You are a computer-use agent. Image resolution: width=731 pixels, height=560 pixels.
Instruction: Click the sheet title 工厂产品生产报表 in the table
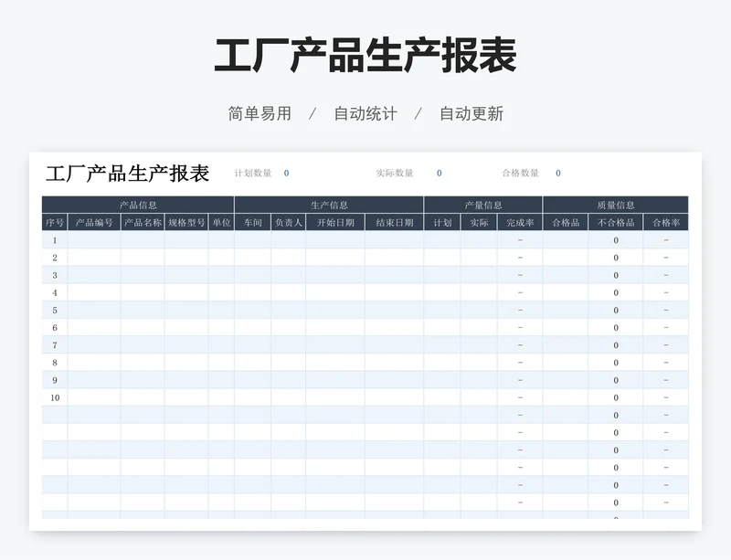127,174
